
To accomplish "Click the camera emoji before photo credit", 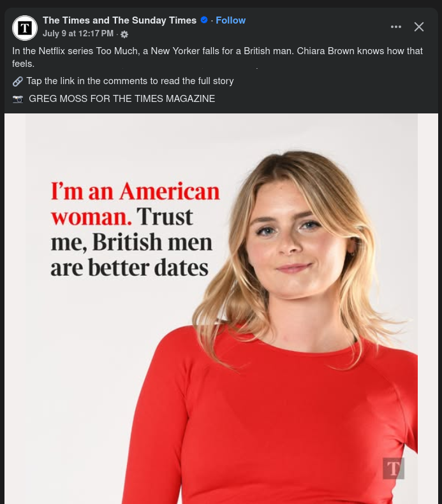I will click(x=18, y=99).
